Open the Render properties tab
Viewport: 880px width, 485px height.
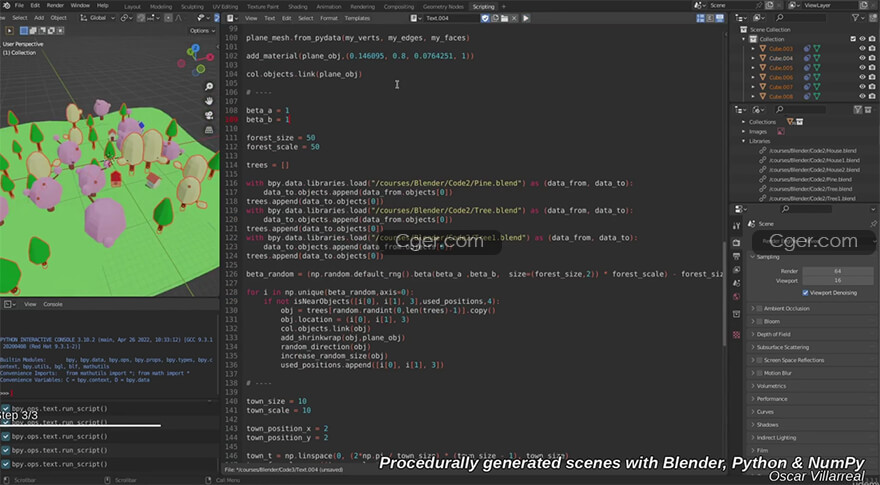pos(736,242)
